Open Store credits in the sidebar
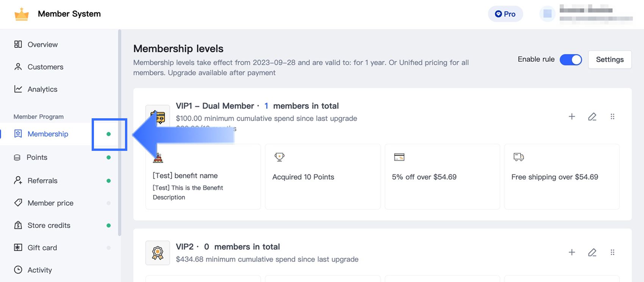This screenshot has width=644, height=282. [49, 226]
